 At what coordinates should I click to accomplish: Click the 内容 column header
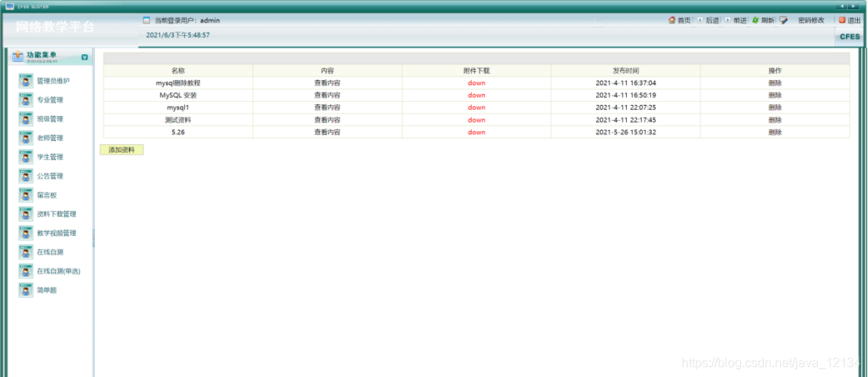[x=327, y=71]
